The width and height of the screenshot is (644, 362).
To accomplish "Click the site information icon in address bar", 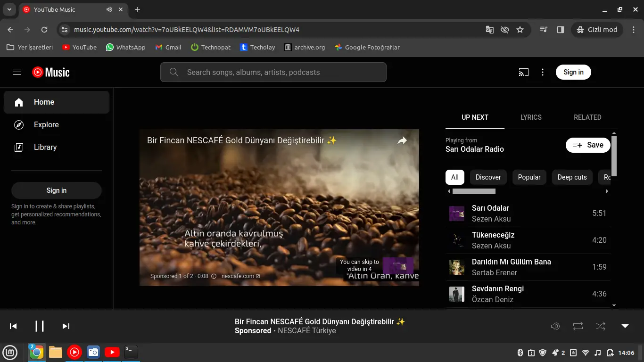I will pos(65,30).
